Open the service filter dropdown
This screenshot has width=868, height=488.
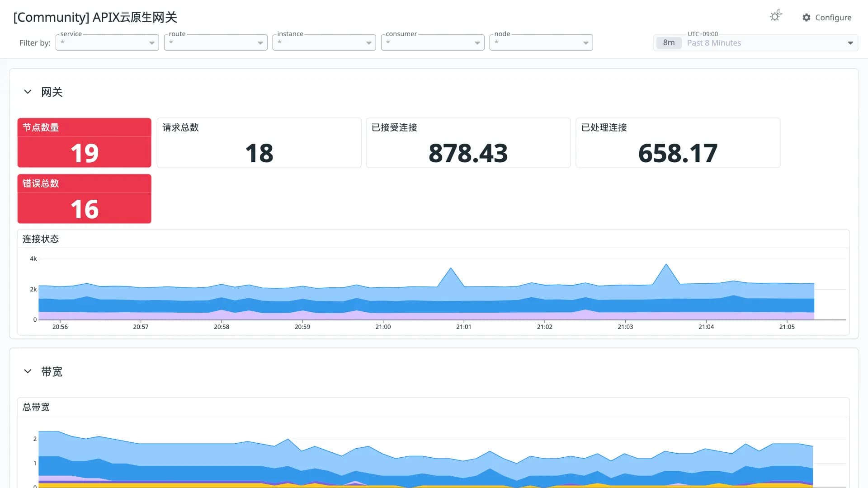click(x=107, y=42)
